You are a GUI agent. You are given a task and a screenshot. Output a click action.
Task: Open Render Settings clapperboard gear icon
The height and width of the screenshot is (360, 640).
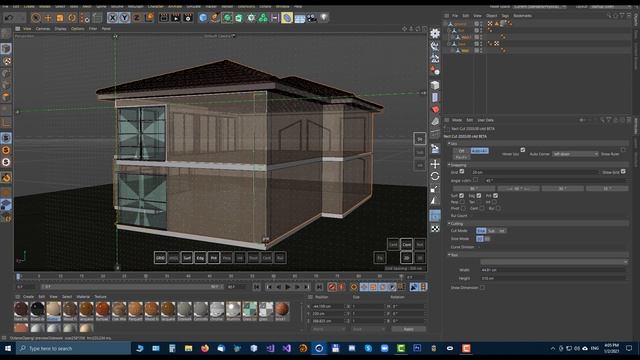pos(188,18)
